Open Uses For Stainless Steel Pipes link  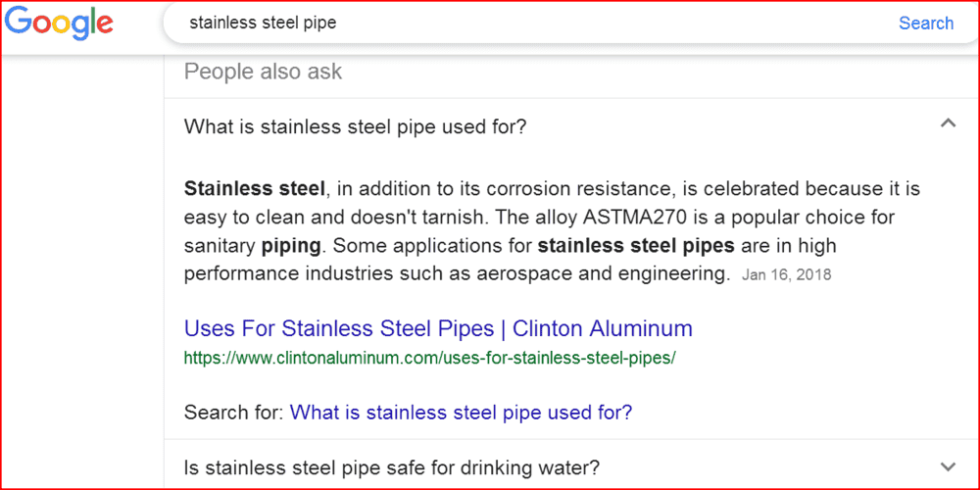(x=438, y=328)
